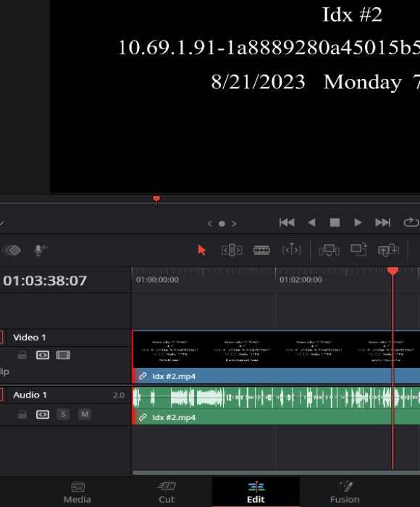420x507 pixels.
Task: Toggle auto track selector on Audio 1
Action: [x=43, y=414]
